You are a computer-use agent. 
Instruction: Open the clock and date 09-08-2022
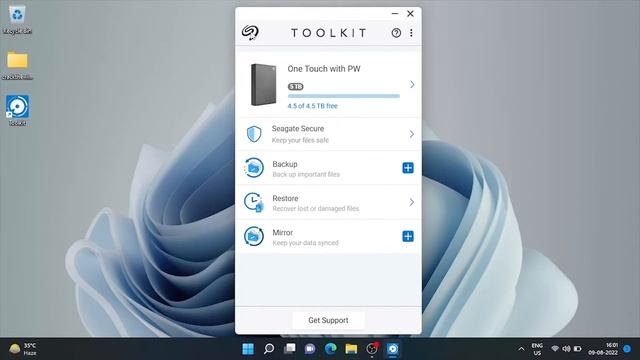[x=603, y=349]
